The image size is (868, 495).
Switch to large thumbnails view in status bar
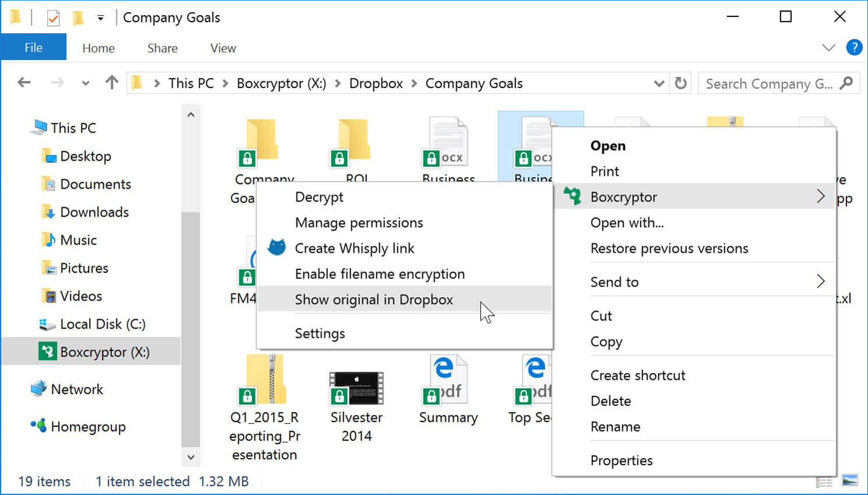850,481
